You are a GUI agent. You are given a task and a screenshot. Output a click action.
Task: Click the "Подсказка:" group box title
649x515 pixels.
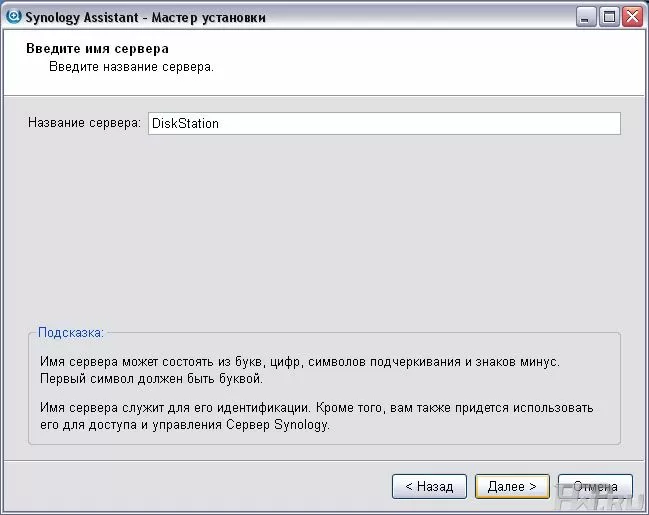(x=70, y=332)
